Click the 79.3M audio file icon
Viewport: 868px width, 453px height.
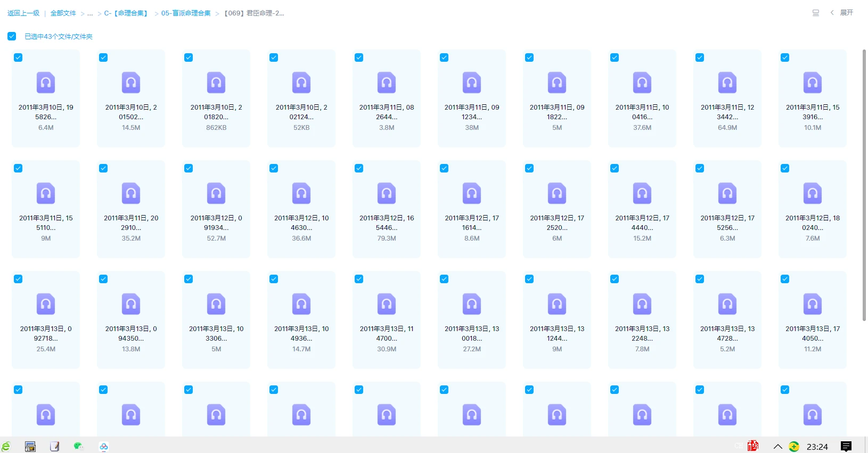click(387, 194)
